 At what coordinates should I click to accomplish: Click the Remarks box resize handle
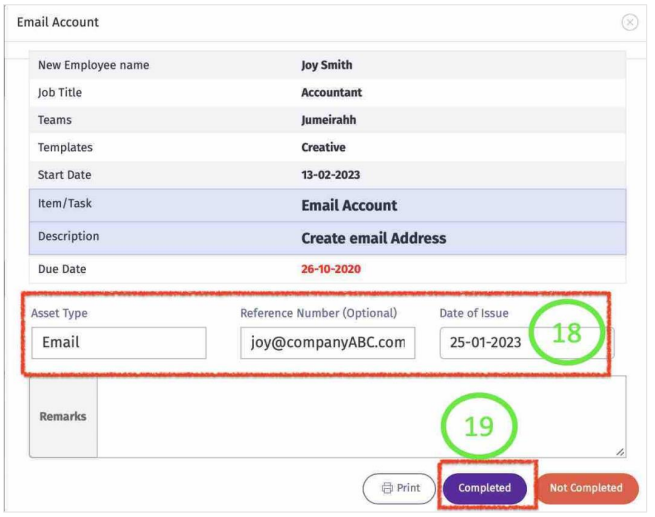620,452
